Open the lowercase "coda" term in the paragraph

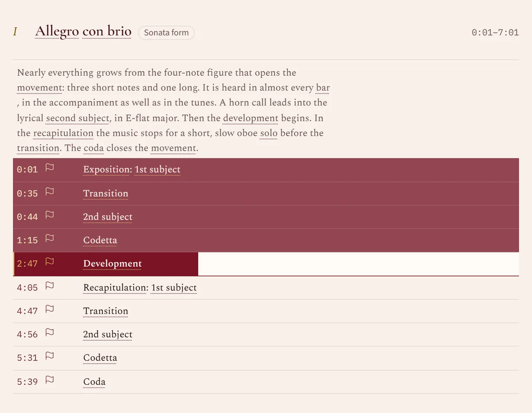click(93, 148)
